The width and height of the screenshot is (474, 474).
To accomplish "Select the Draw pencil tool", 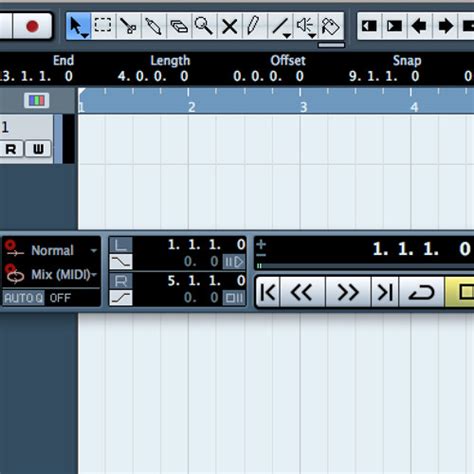I will point(254,26).
